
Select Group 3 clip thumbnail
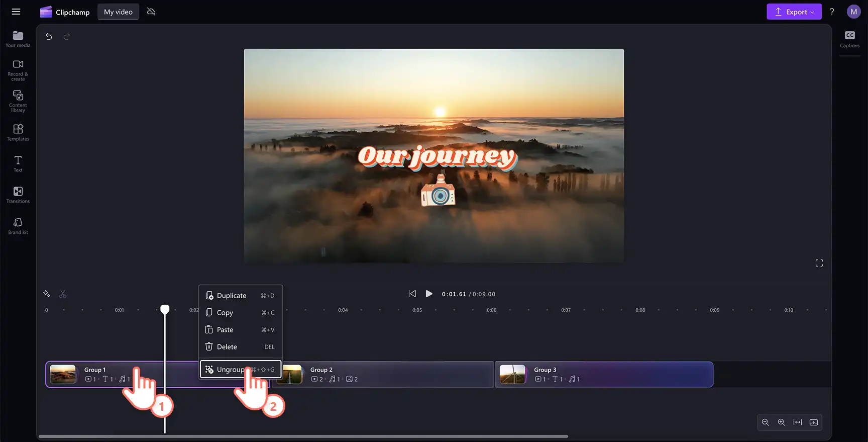click(x=512, y=374)
